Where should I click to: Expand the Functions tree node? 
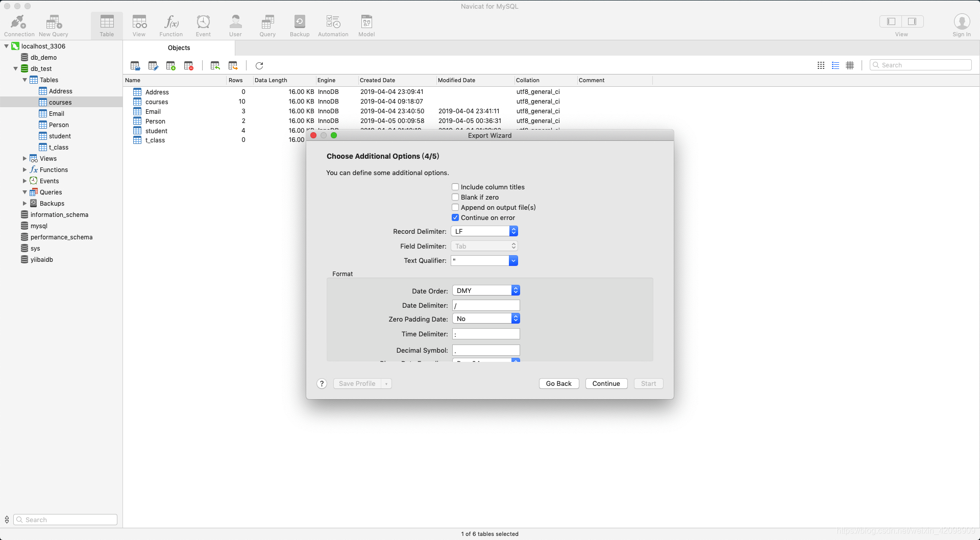coord(24,169)
